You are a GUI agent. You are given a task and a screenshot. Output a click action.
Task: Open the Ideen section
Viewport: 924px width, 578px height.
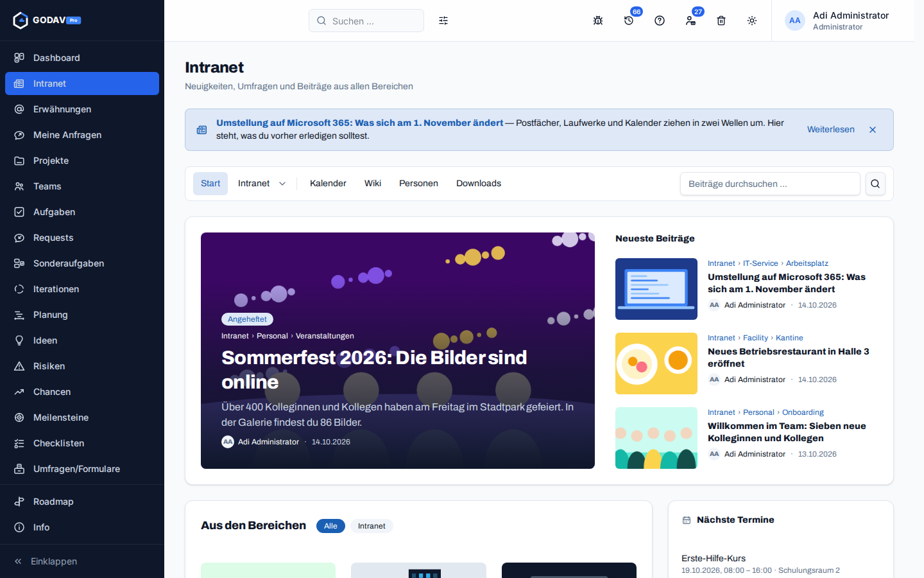pyautogui.click(x=82, y=340)
